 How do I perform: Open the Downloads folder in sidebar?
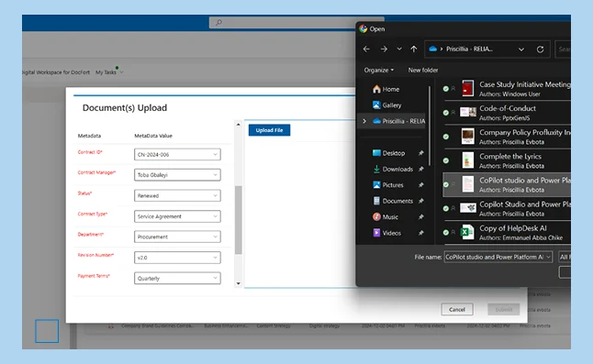(393, 169)
